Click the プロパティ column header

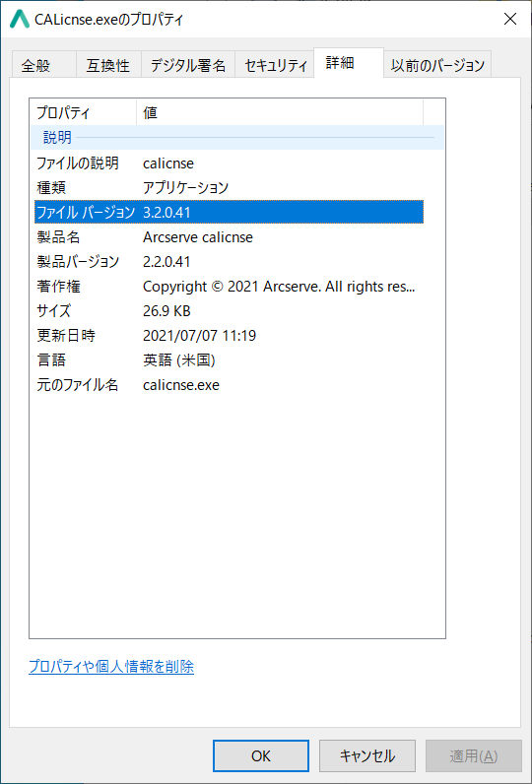83,113
